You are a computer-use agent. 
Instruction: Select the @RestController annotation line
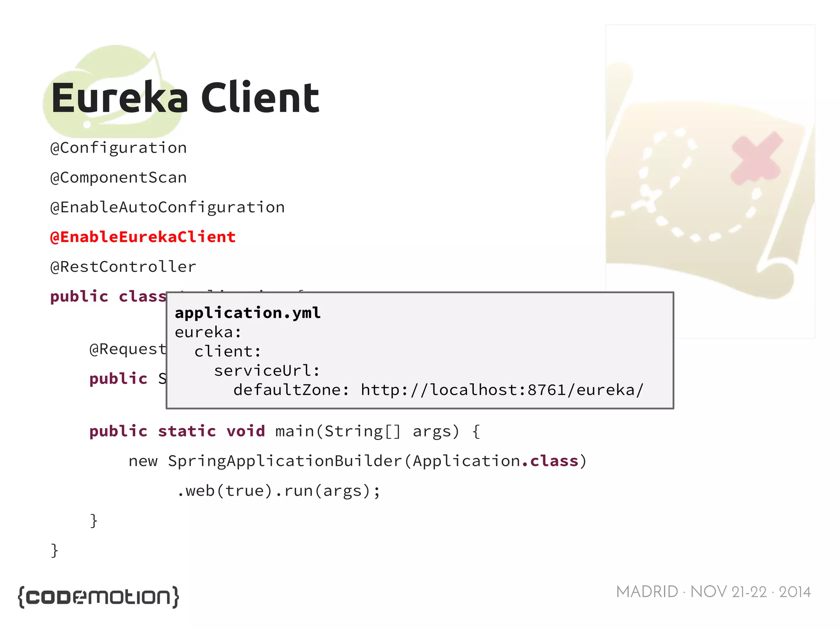pos(123,267)
